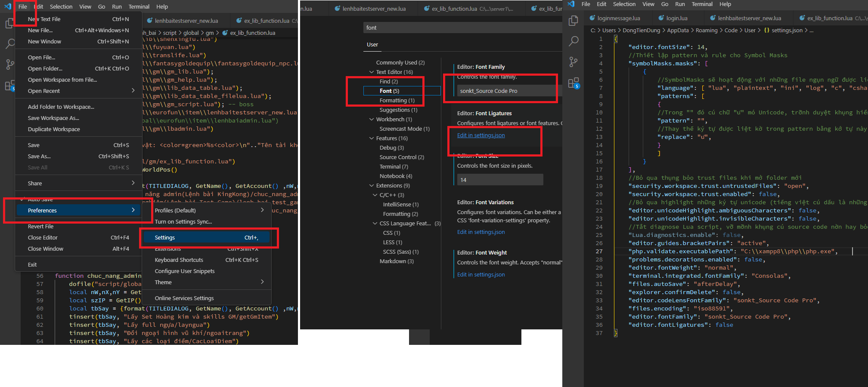The width and height of the screenshot is (868, 387).
Task: Expand Theme submenu arrow
Action: (262, 282)
